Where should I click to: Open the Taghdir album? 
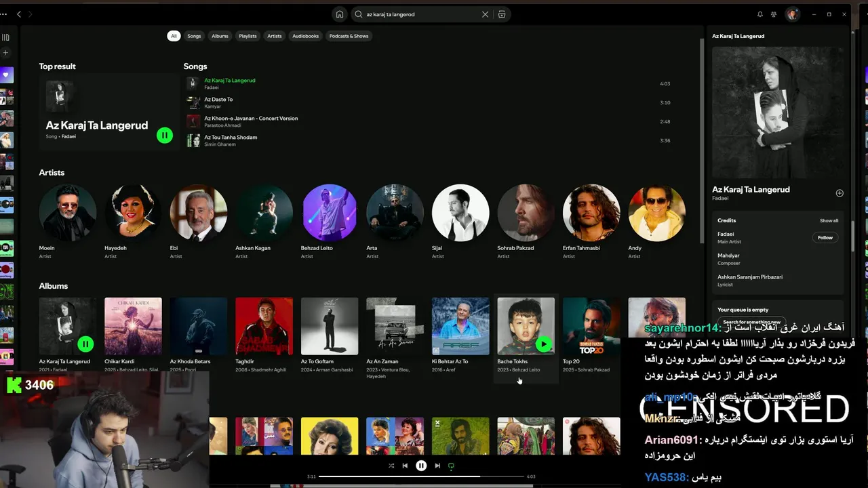264,327
